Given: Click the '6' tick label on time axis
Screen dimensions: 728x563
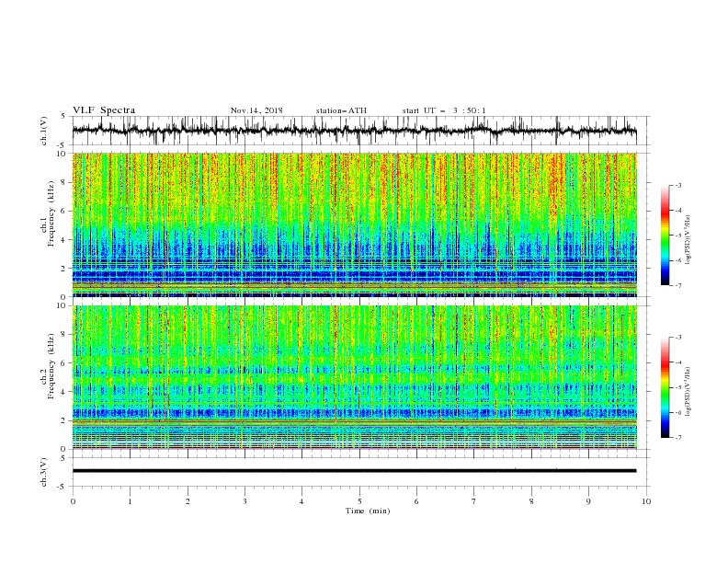Looking at the screenshot, I should [416, 501].
